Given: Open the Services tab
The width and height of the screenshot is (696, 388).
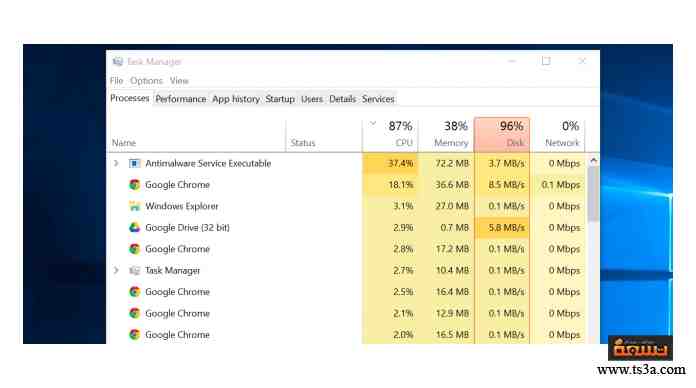Looking at the screenshot, I should [378, 99].
